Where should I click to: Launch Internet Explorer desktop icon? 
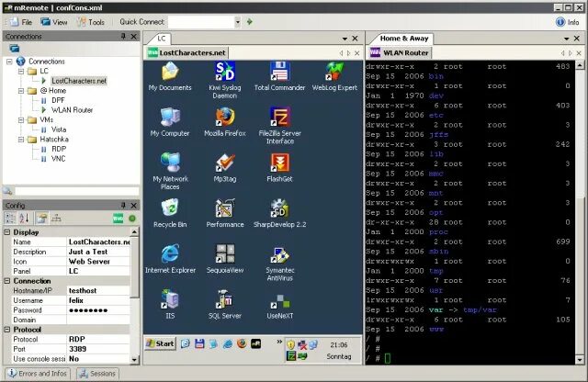(x=170, y=259)
